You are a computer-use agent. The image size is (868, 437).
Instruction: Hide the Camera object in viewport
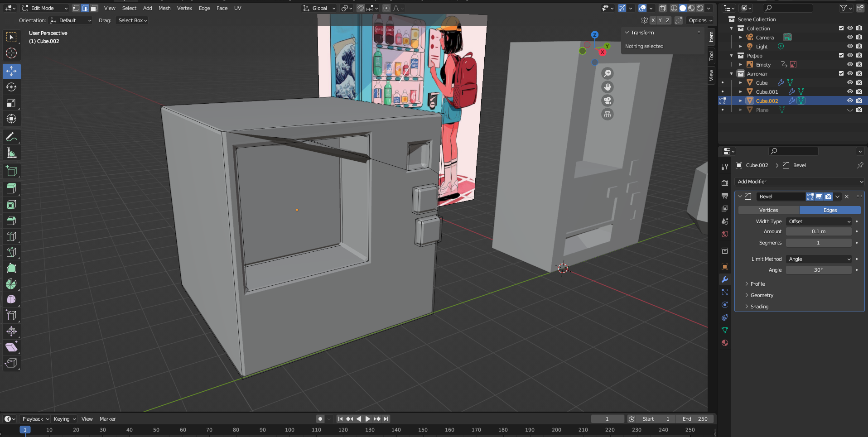point(850,37)
